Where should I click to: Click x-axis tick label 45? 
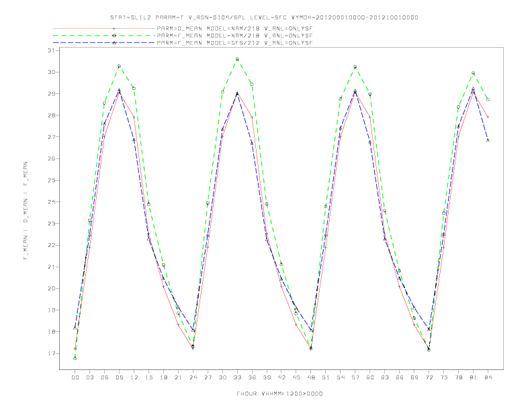coord(296,377)
